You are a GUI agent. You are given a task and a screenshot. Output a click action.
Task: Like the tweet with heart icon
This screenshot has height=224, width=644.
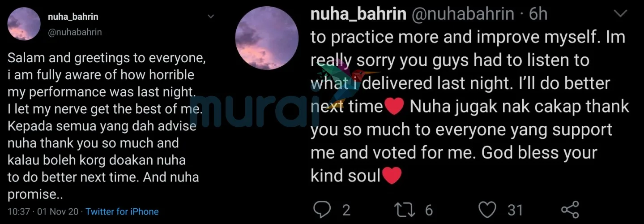488,209
